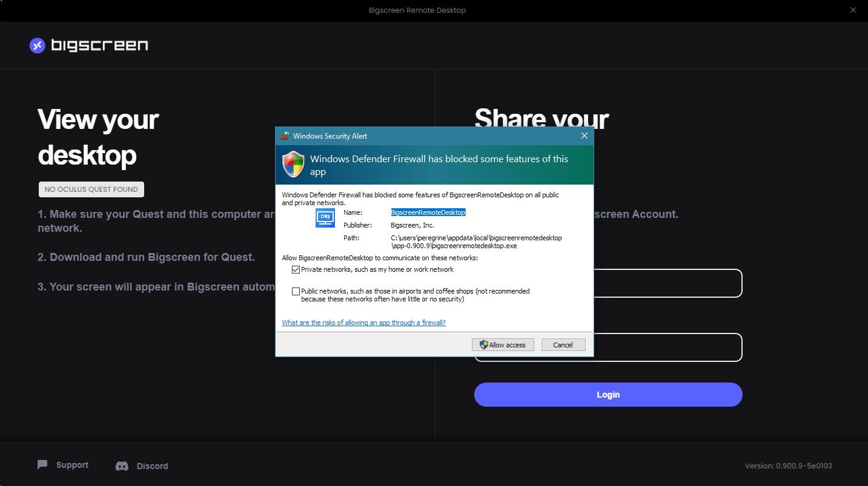
Task: Close the Bigscreen Remote Desktop window
Action: (x=853, y=10)
